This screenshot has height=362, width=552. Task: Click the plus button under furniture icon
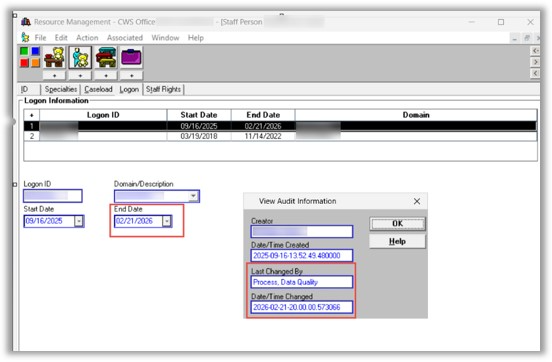click(x=106, y=75)
